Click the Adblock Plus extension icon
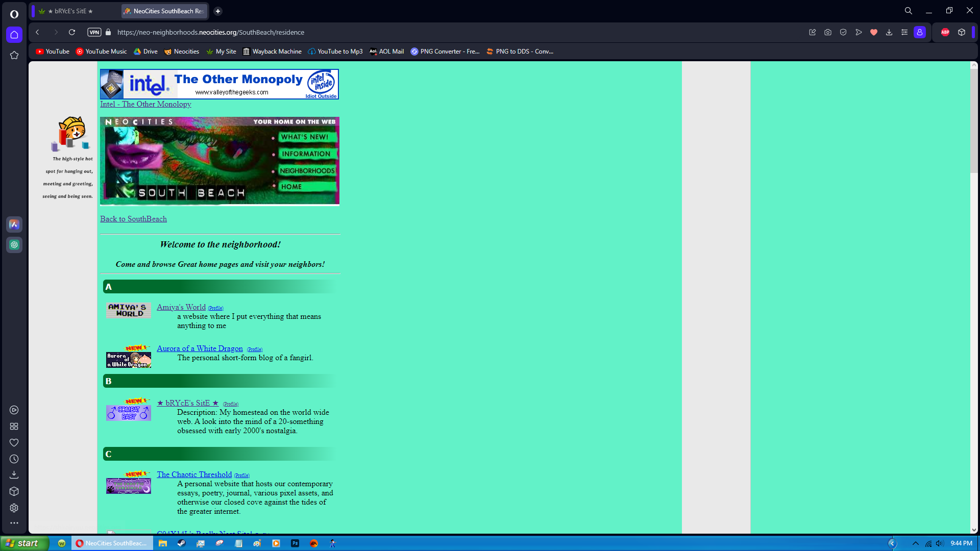This screenshot has width=980, height=551. point(945,32)
